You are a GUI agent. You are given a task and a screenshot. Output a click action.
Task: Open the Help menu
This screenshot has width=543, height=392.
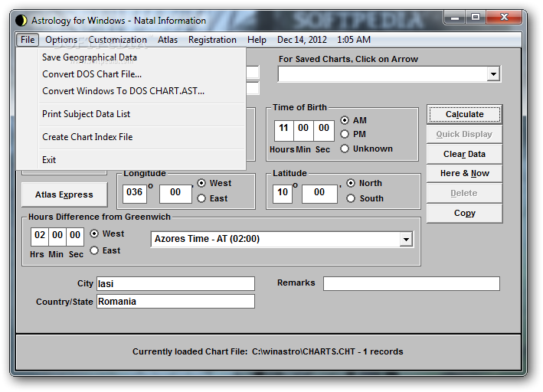pos(257,40)
